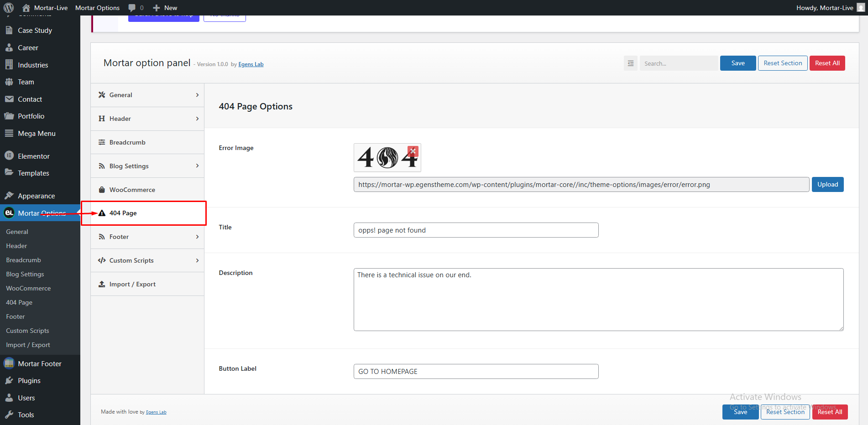Click the Mortar-Live home icon
Image resolution: width=868 pixels, height=425 pixels.
pos(26,8)
